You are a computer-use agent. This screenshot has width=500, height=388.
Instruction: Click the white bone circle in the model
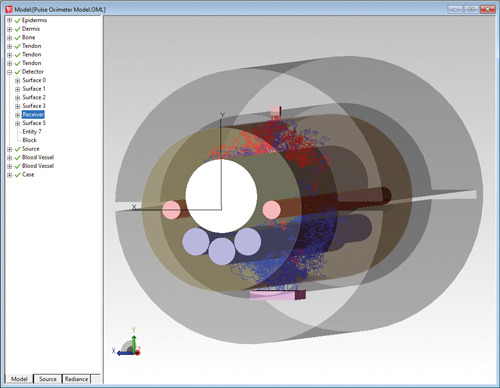pyautogui.click(x=221, y=196)
